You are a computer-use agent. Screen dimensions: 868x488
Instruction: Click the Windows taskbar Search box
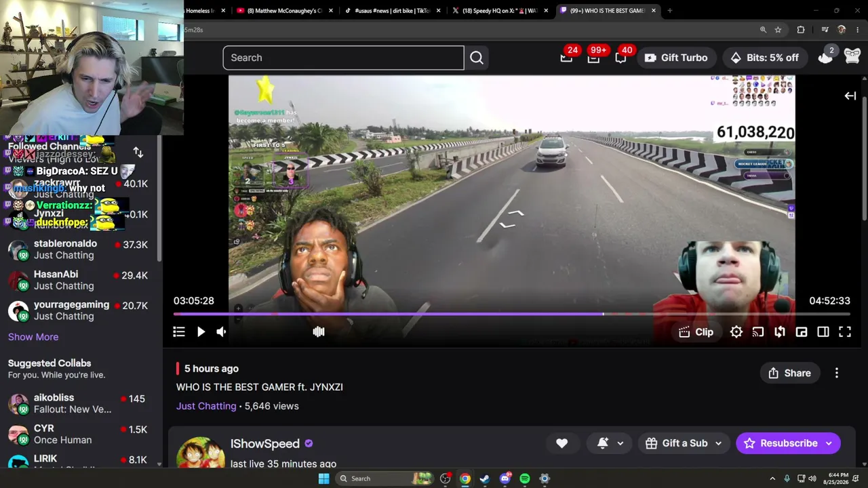383,479
